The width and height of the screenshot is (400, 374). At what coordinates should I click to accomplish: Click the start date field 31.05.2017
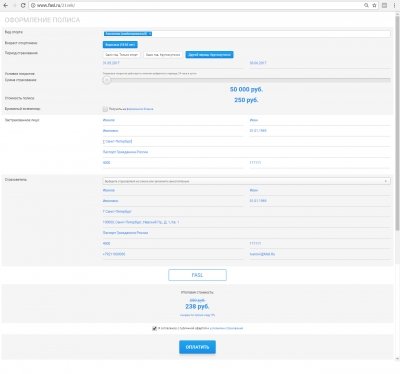pos(173,63)
